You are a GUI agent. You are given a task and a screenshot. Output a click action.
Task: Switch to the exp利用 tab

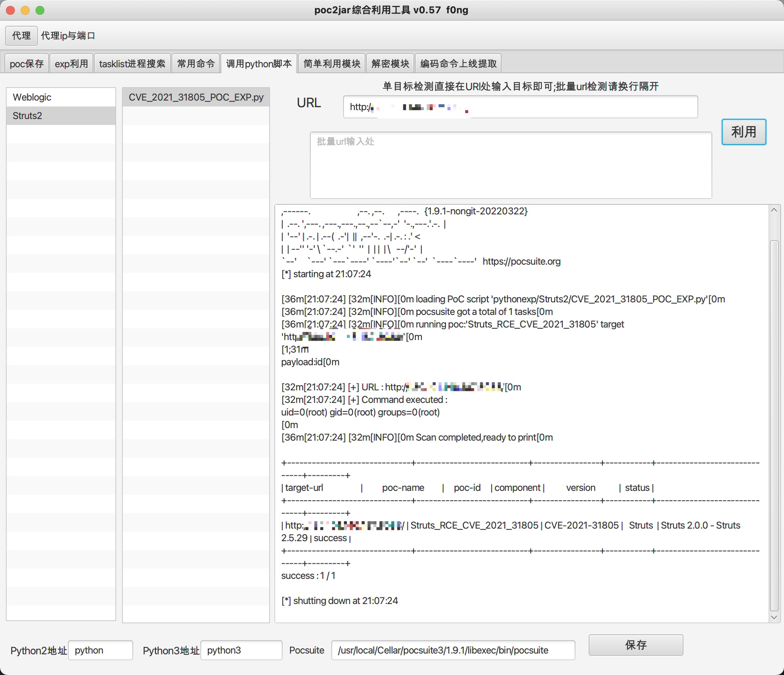click(71, 64)
